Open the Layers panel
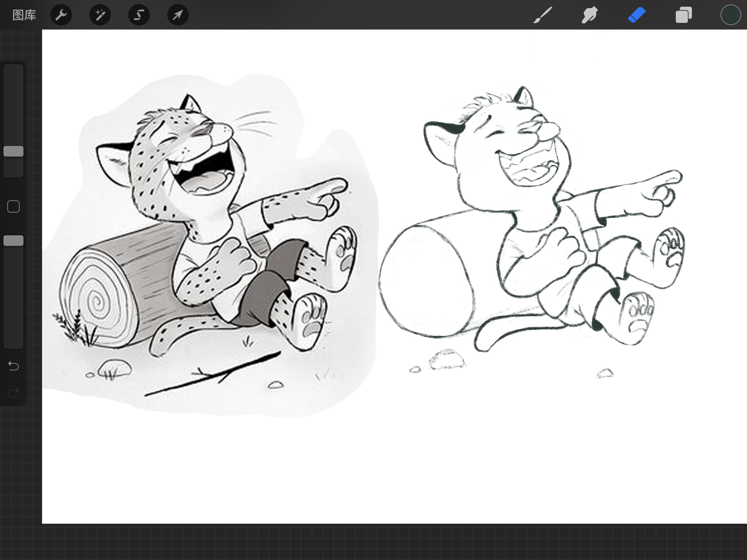Image resolution: width=747 pixels, height=560 pixels. coord(684,15)
